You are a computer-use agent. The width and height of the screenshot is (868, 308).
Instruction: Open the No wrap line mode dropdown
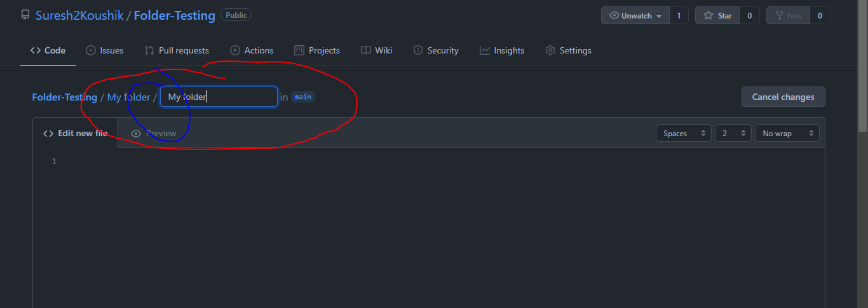pyautogui.click(x=787, y=133)
